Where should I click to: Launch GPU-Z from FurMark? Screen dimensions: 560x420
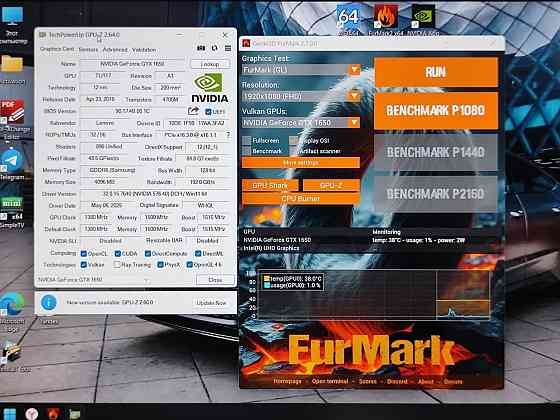331,185
